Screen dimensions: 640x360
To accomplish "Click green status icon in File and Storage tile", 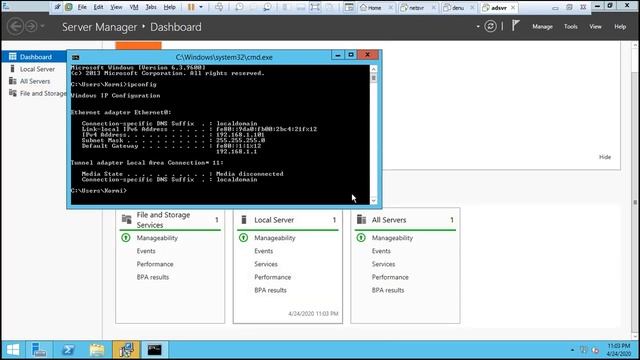I will pos(126,237).
